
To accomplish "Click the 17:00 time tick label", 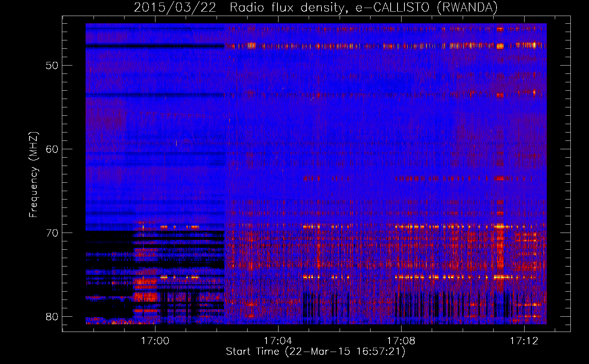I will pyautogui.click(x=155, y=341).
